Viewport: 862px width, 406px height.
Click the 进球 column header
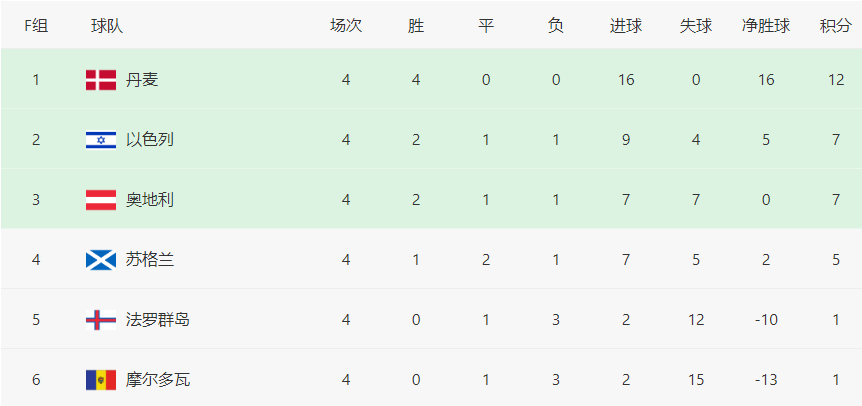626,26
